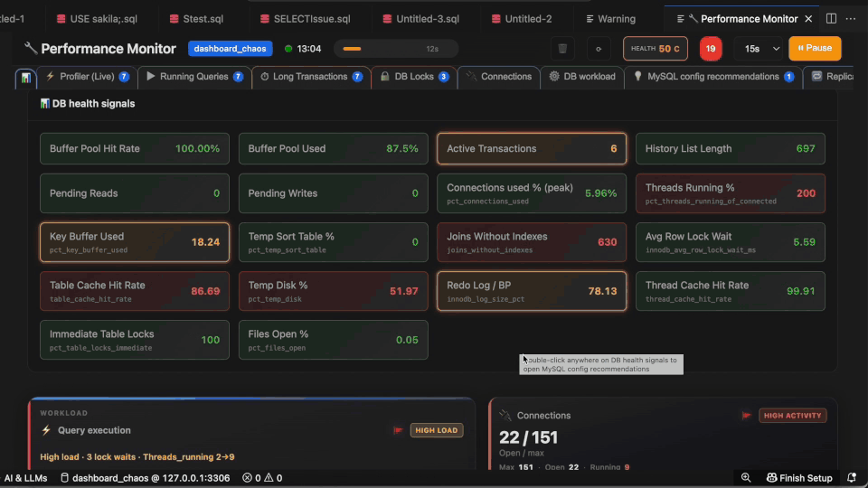This screenshot has width=868, height=488.
Task: Open the dashboard chart icon tab
Action: tap(26, 78)
